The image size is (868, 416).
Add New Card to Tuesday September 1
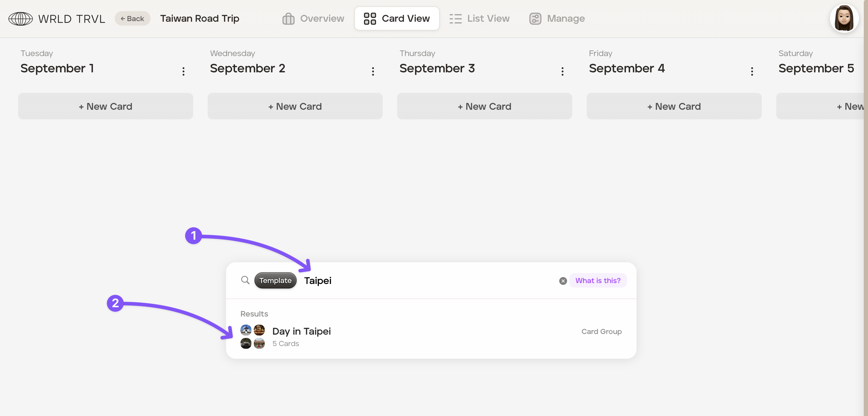click(x=105, y=106)
